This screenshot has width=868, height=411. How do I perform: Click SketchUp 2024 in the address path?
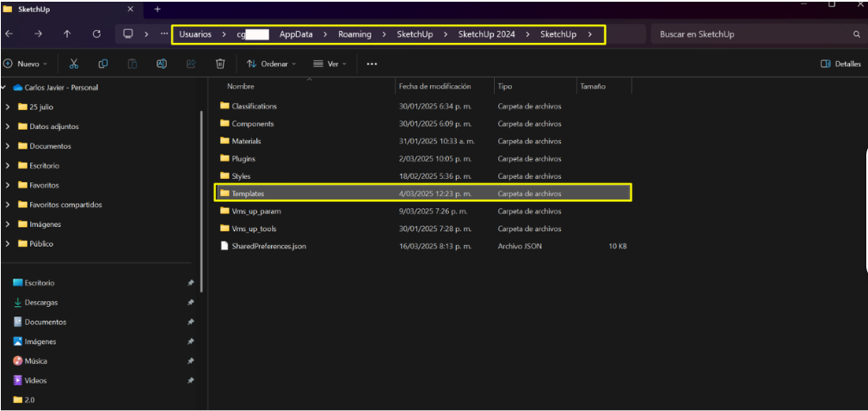click(487, 34)
